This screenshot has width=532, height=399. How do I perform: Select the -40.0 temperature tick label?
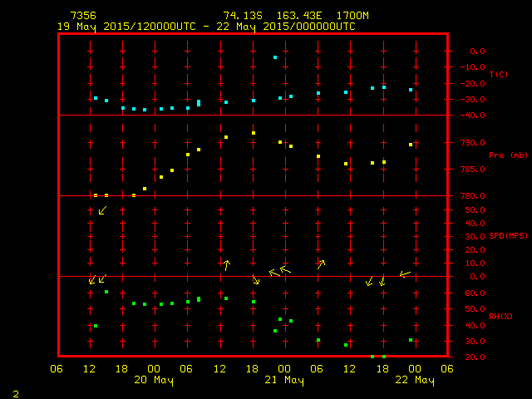tap(472, 116)
